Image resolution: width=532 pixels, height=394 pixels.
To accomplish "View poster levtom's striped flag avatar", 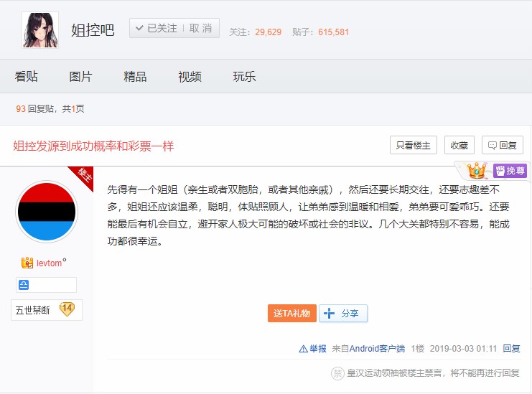I will point(47,212).
